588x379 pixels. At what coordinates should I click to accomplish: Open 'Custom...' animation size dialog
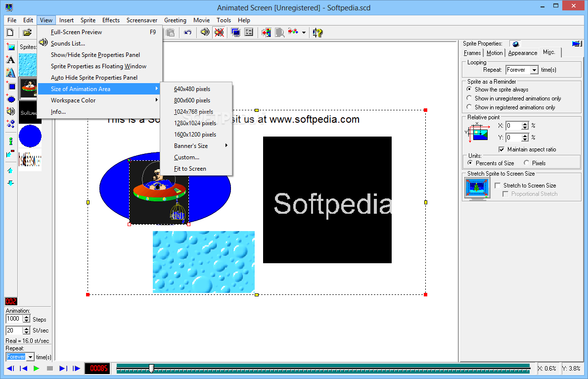click(196, 157)
